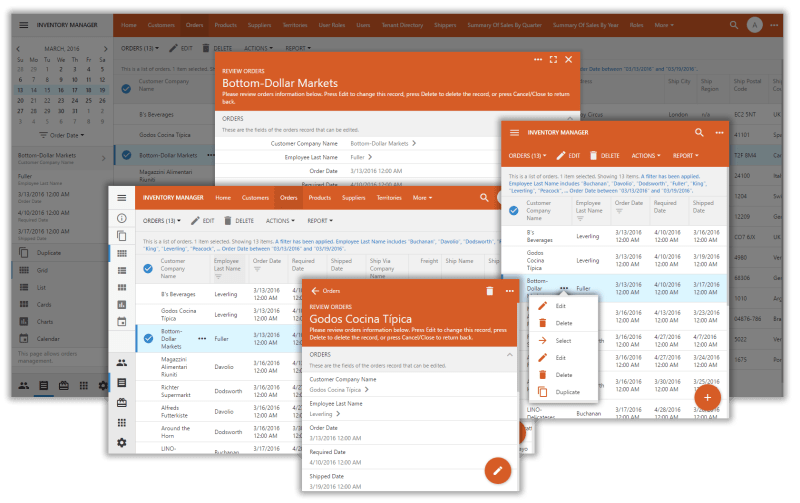
Task: Click DELETE button in icon-sidebar window toolbar
Action: (239, 221)
